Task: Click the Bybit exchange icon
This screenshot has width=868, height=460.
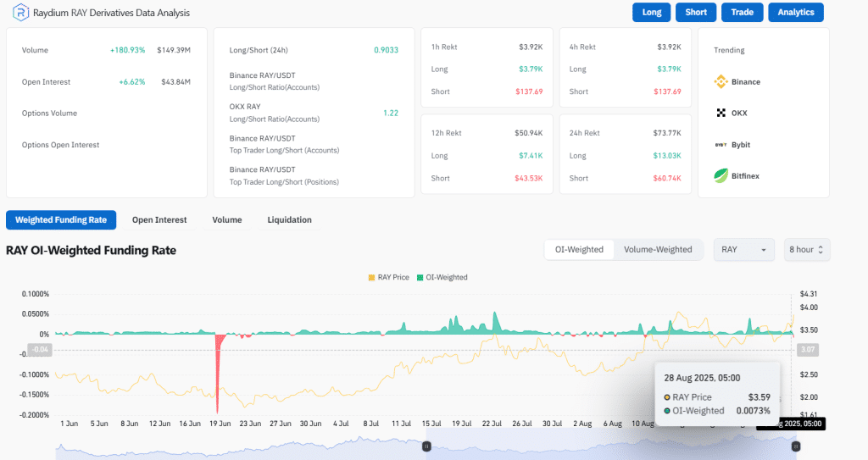Action: coord(721,145)
